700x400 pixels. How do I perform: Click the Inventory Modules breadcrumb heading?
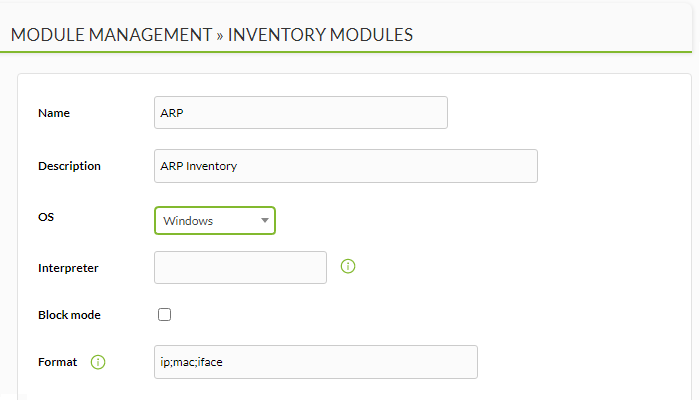point(320,35)
